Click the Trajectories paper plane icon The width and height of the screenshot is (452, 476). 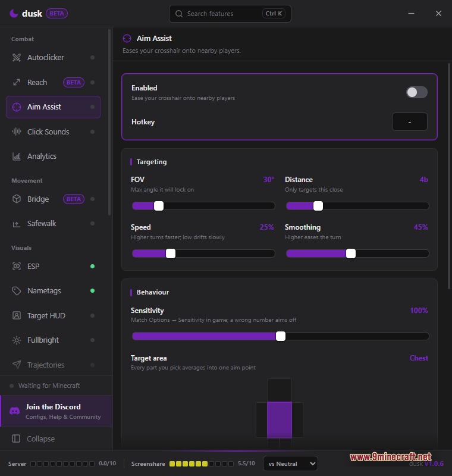pyautogui.click(x=17, y=365)
